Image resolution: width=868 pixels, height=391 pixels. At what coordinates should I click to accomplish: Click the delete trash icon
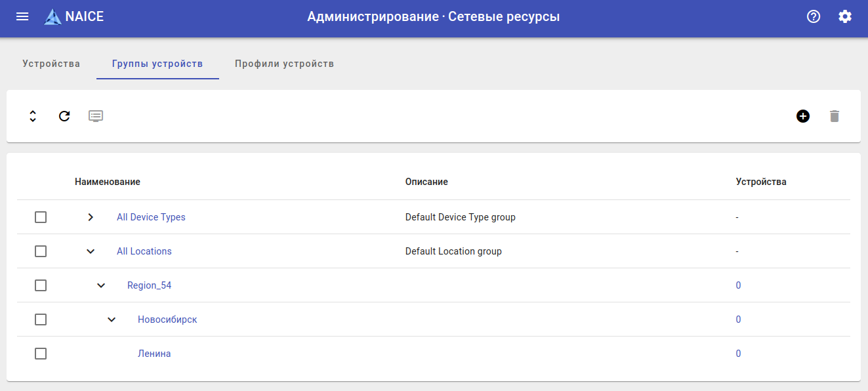click(x=835, y=116)
